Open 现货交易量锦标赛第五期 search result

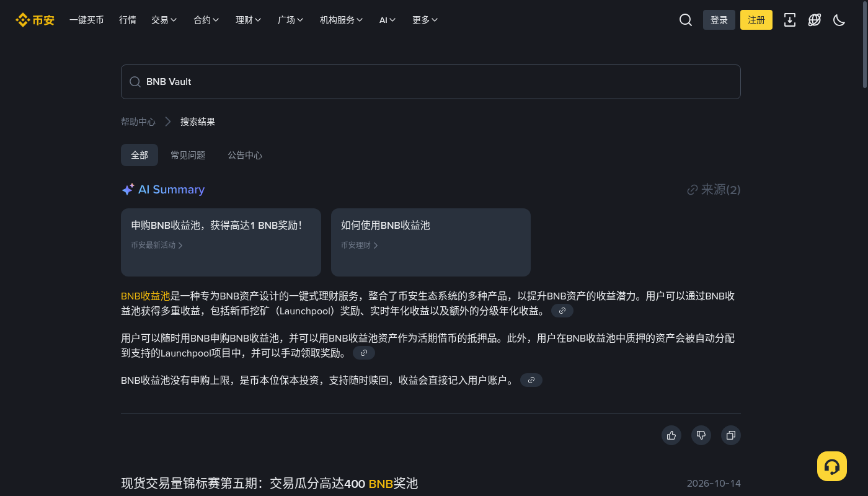point(270,484)
